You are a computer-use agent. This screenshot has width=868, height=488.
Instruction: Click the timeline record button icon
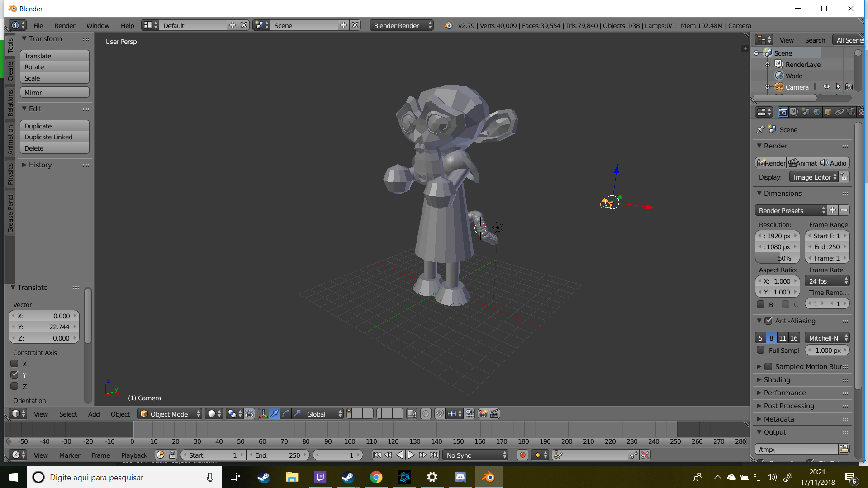click(522, 455)
